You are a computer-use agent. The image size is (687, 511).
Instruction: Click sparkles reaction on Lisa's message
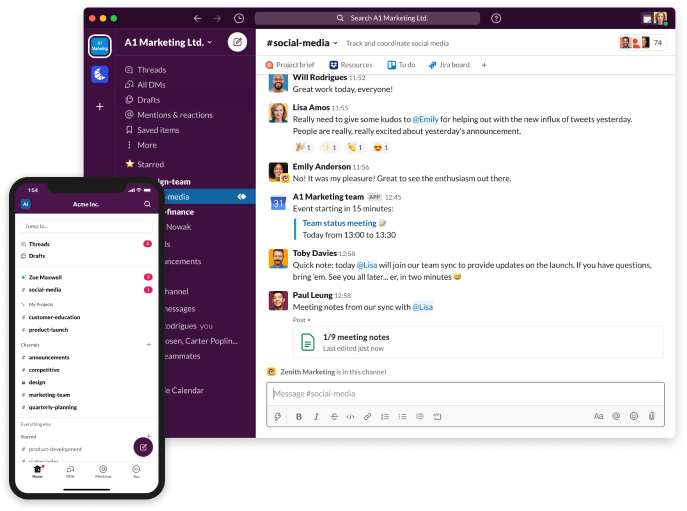coord(329,147)
